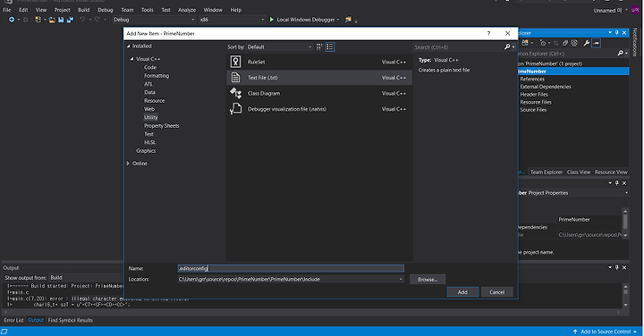Select External Dependencies in Solution Explorer
644x336 pixels.
pyautogui.click(x=546, y=87)
